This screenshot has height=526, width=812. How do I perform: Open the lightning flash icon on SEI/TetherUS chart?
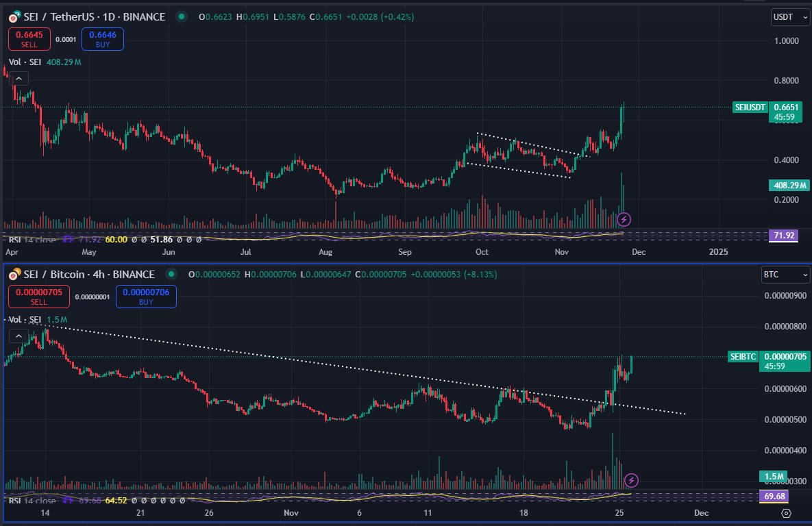(x=624, y=220)
